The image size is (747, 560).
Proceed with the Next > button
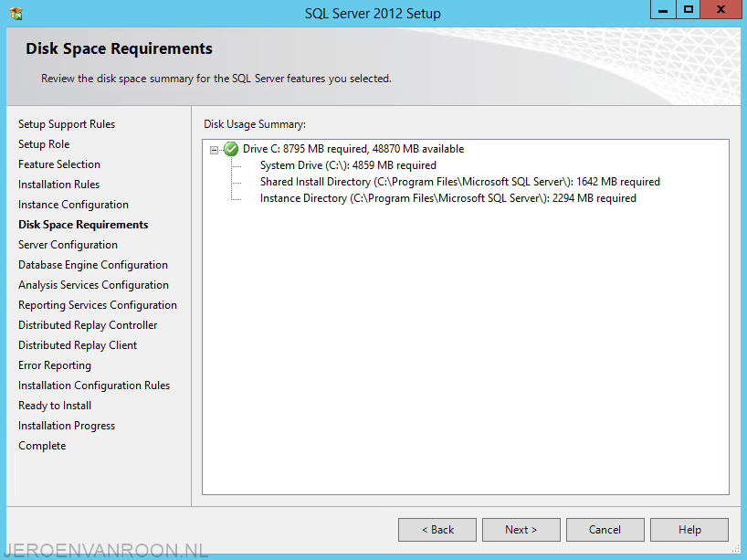(x=521, y=530)
